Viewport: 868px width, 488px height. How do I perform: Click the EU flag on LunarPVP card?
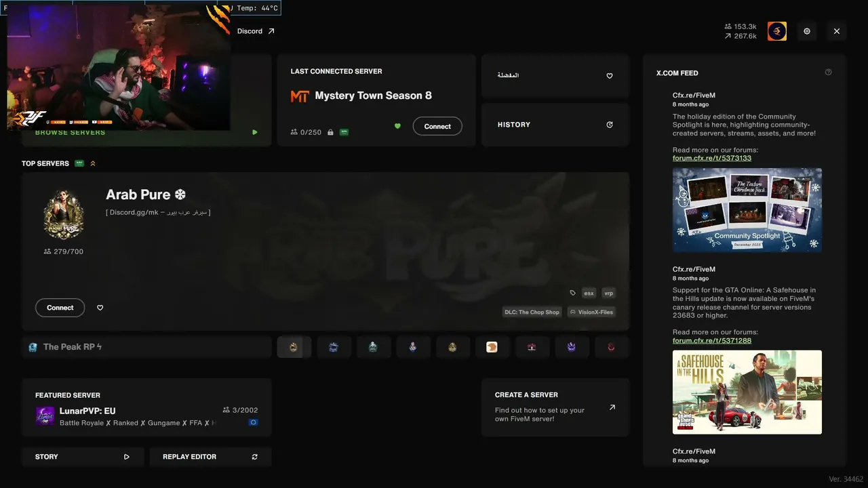[x=253, y=422]
